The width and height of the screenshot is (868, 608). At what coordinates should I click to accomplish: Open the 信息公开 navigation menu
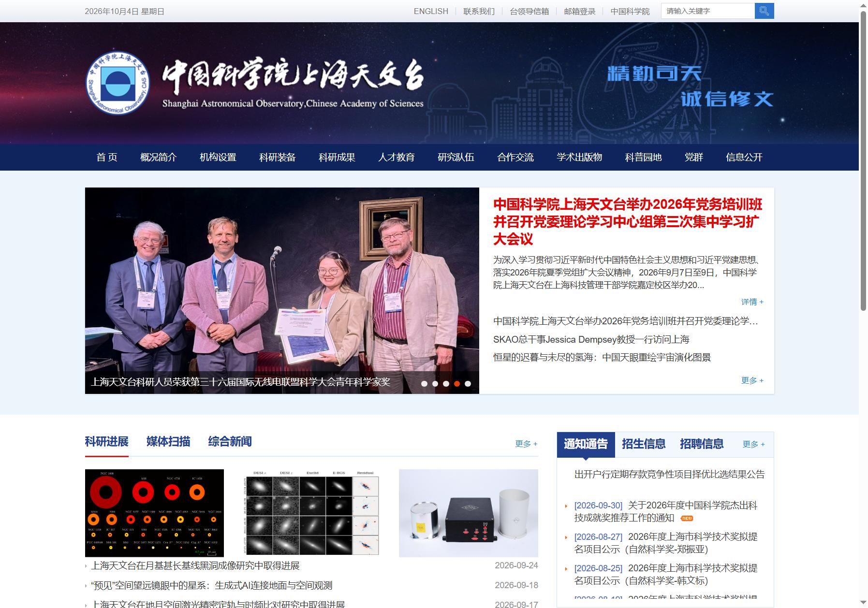point(744,157)
